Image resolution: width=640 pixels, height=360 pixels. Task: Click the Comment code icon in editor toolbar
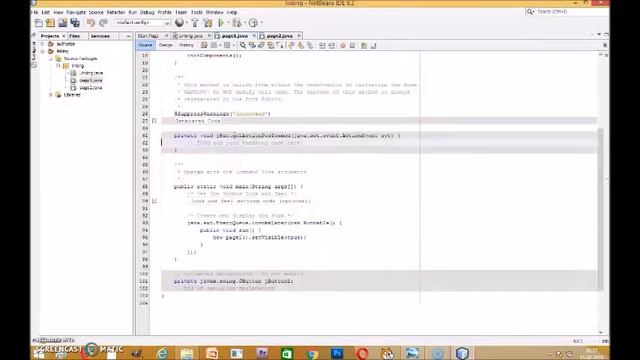[364, 45]
